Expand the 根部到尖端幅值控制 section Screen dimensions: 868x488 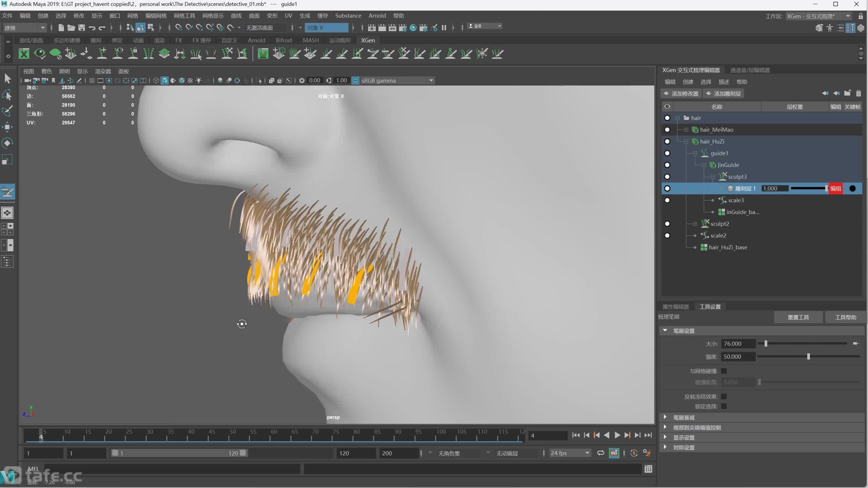665,427
